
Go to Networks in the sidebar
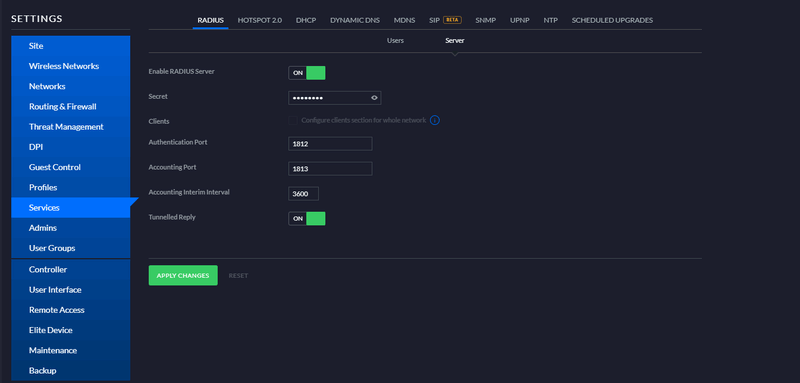pos(70,86)
